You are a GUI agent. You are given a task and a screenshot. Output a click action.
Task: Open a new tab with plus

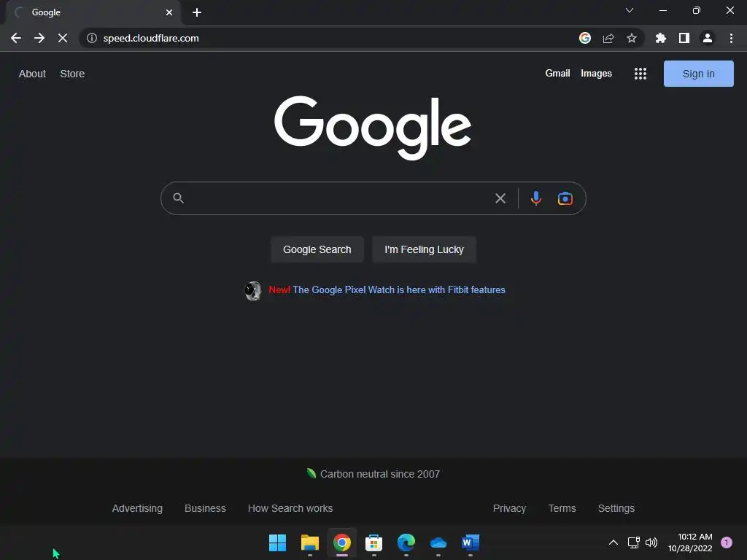click(197, 12)
